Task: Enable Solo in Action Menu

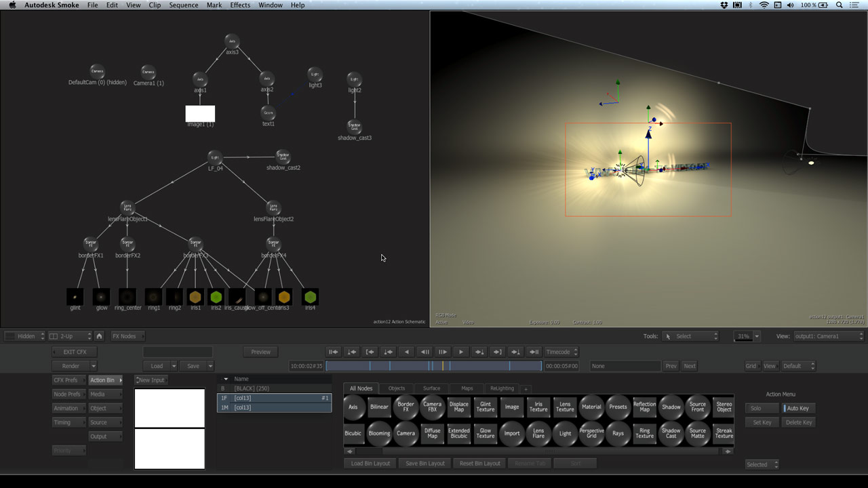Action: point(762,408)
